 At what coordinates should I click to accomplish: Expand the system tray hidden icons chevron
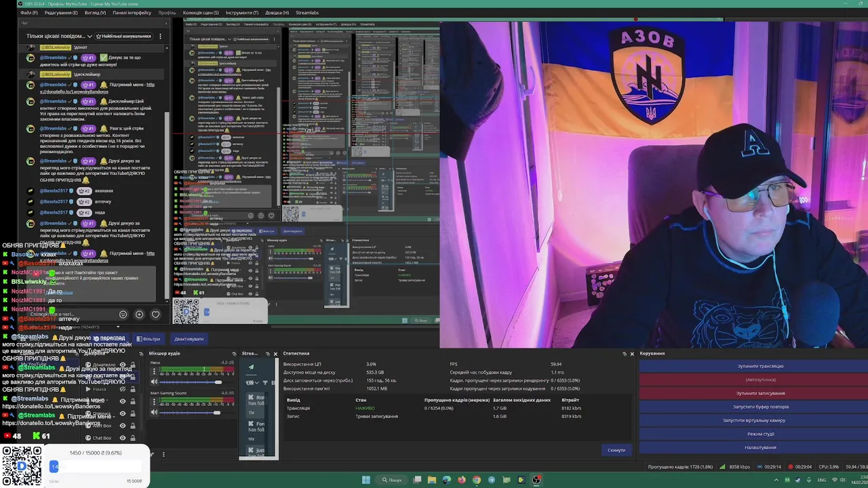pos(776,480)
